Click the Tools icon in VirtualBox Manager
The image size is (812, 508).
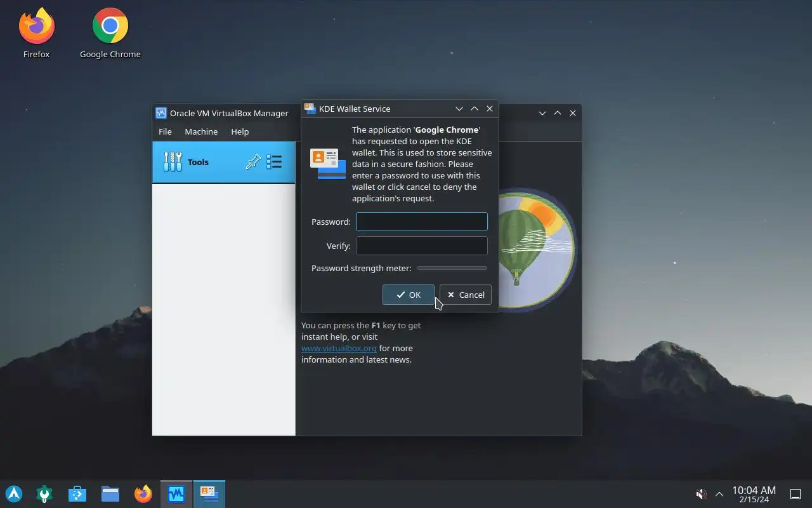pos(173,162)
